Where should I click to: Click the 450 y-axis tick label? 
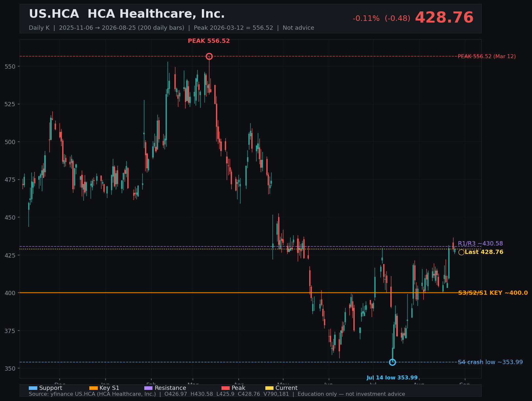pyautogui.click(x=10, y=218)
